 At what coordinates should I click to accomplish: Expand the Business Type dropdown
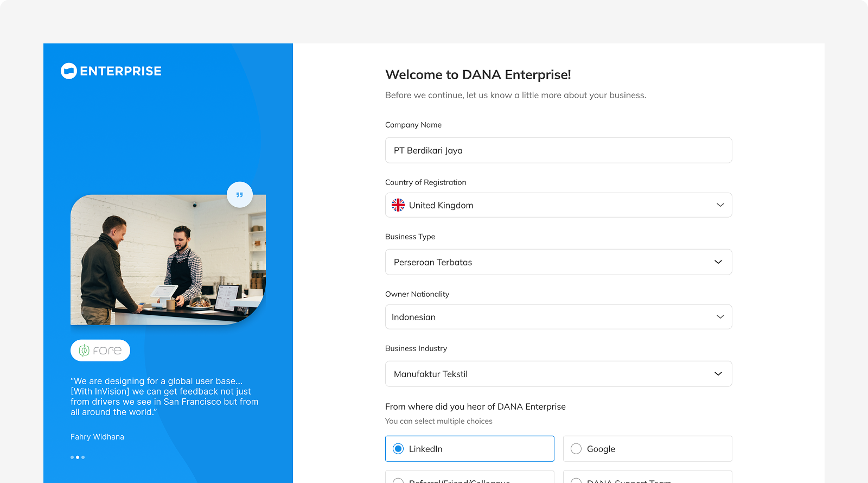tap(558, 262)
